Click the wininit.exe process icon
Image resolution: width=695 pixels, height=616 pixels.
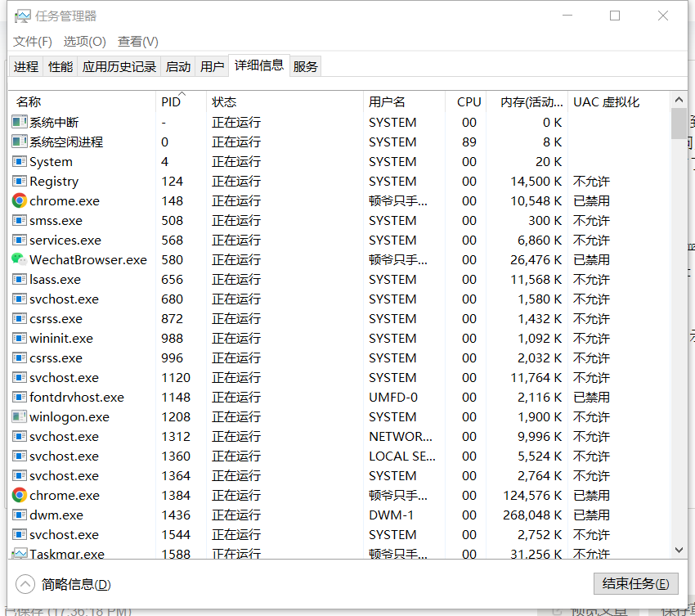(19, 338)
